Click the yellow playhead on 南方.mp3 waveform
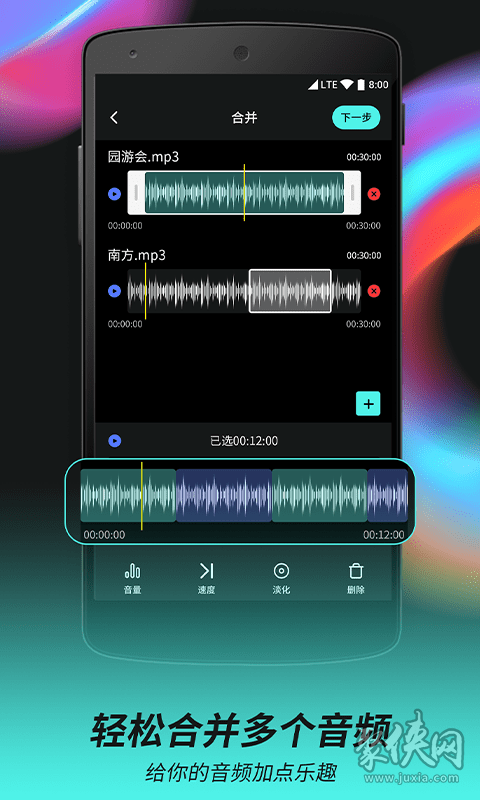 (x=145, y=291)
